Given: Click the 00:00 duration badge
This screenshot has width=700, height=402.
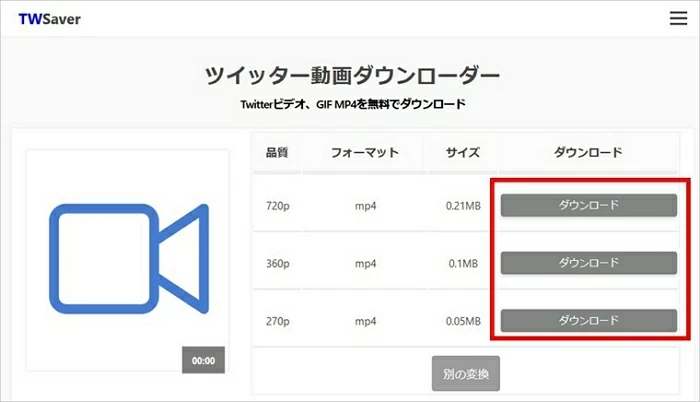Looking at the screenshot, I should pyautogui.click(x=204, y=360).
